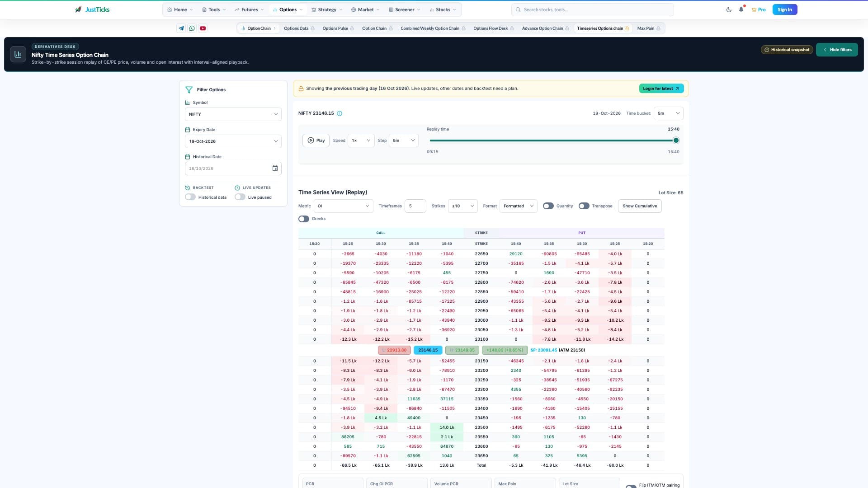Click the L: 22913.80 low badge
The width and height of the screenshot is (868, 488).
394,350
